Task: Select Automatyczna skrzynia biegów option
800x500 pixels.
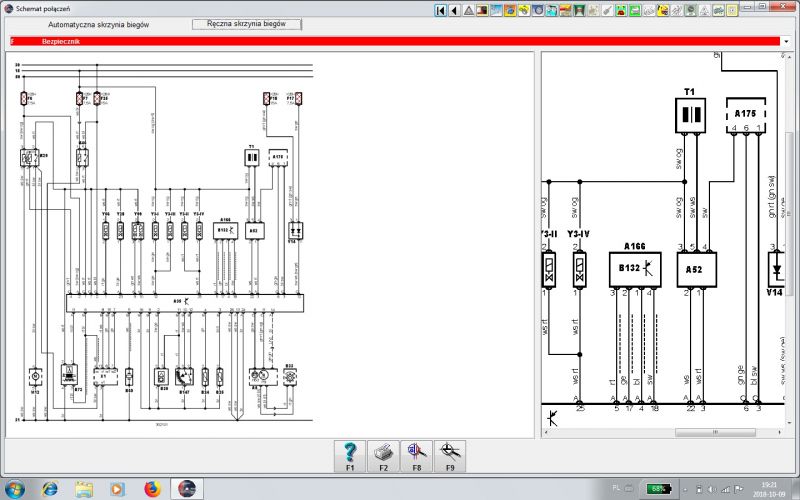Action: coord(98,24)
